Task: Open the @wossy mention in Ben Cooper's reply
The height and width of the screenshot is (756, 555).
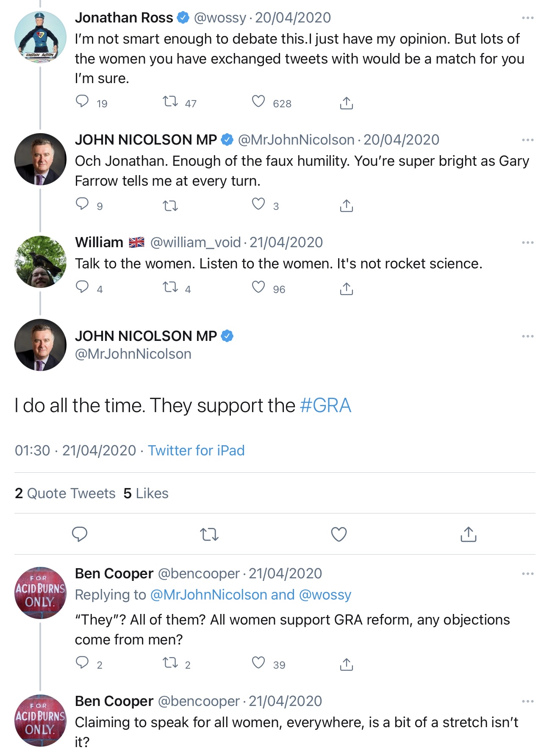Action: point(325,595)
